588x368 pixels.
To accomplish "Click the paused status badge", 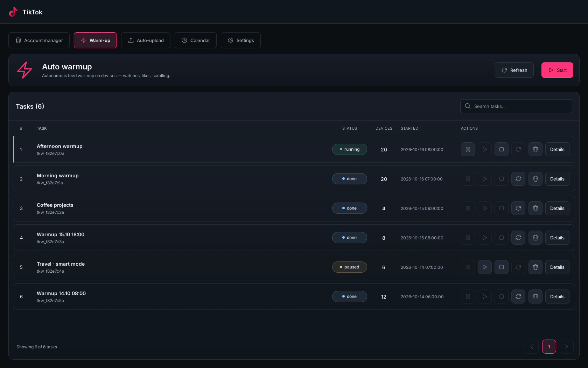I will [x=350, y=267].
